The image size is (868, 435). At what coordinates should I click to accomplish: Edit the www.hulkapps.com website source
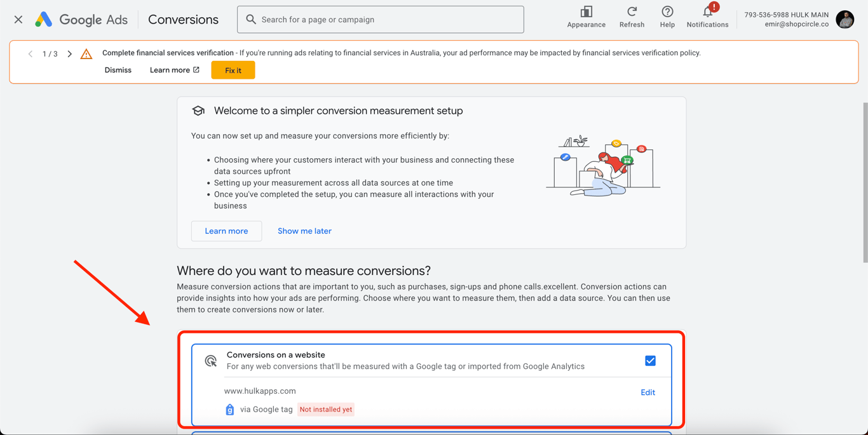[x=648, y=392]
